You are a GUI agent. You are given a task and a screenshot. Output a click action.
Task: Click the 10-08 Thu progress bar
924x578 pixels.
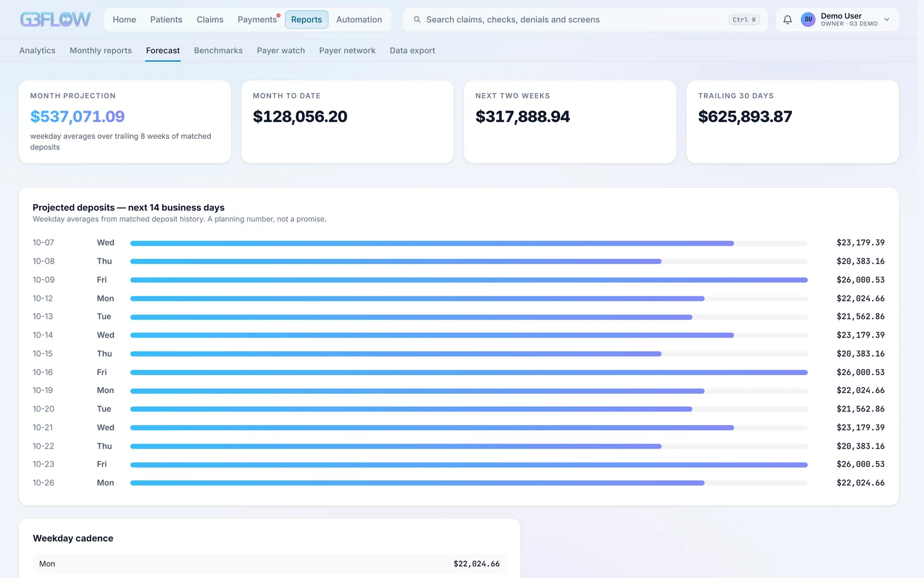coord(469,262)
